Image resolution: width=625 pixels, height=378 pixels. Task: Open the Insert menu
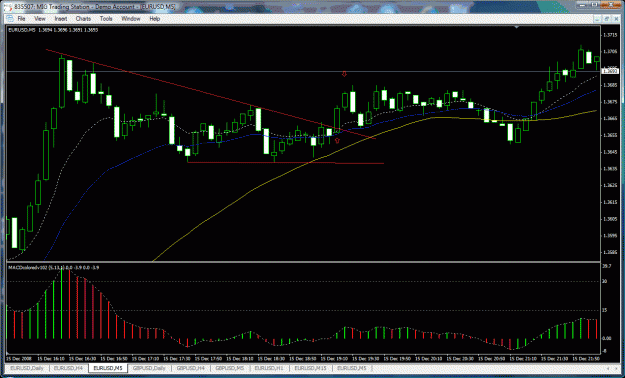(61, 19)
